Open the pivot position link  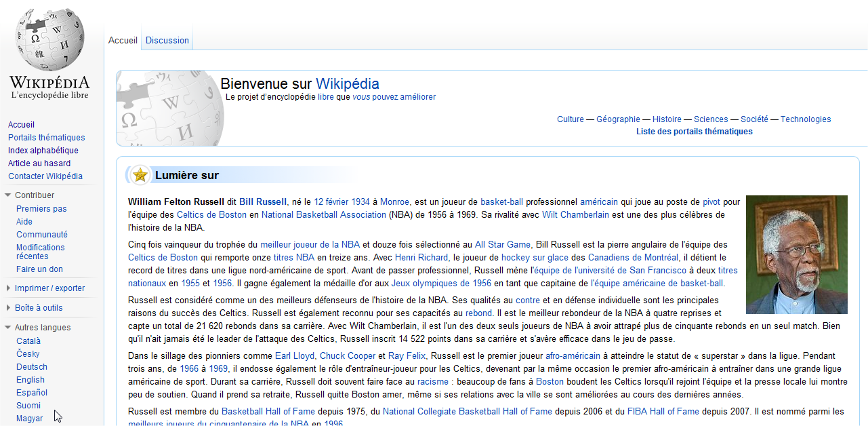click(711, 202)
